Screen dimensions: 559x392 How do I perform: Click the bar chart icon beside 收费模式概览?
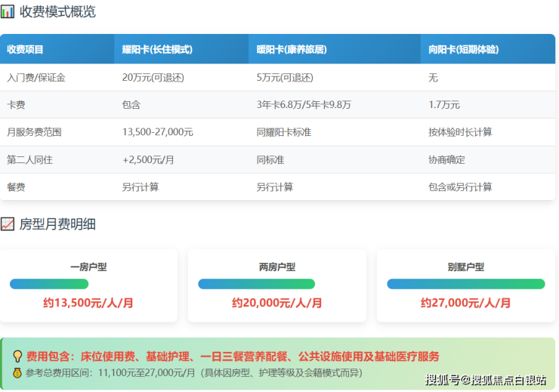point(8,12)
